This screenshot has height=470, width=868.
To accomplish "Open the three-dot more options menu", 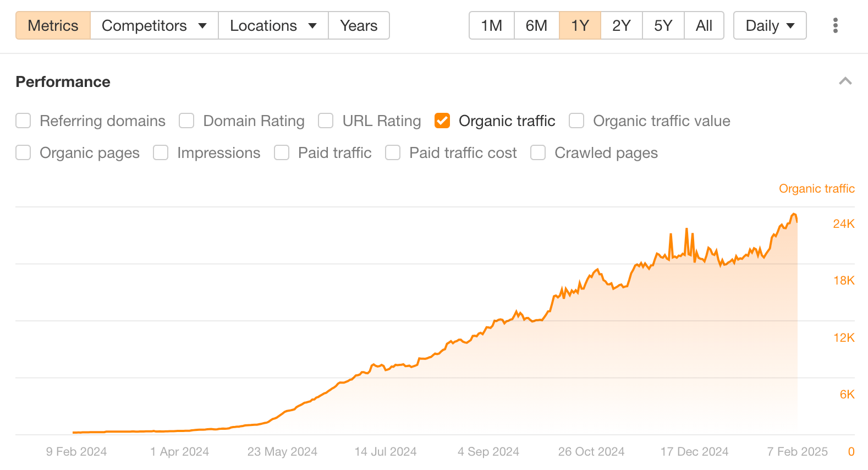I will [x=835, y=25].
